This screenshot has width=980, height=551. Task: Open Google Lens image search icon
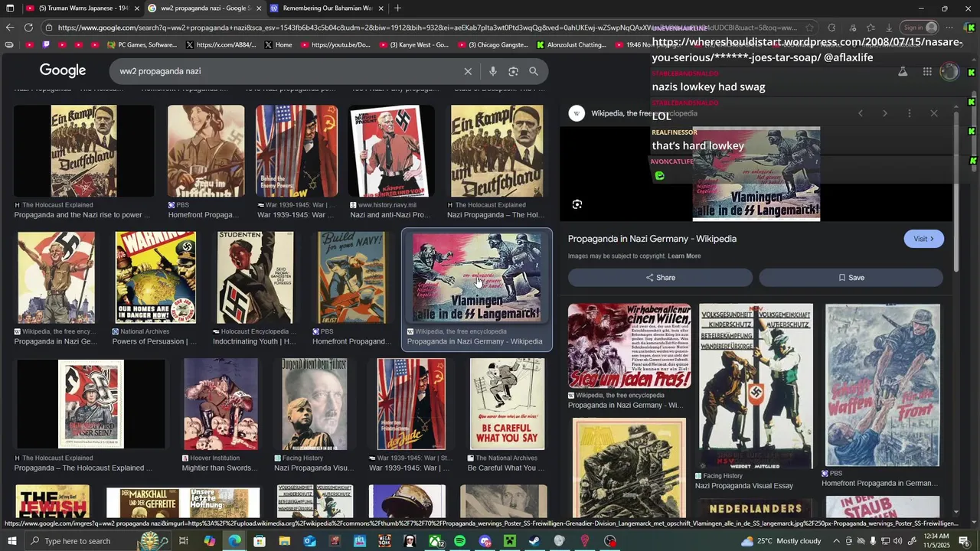513,71
